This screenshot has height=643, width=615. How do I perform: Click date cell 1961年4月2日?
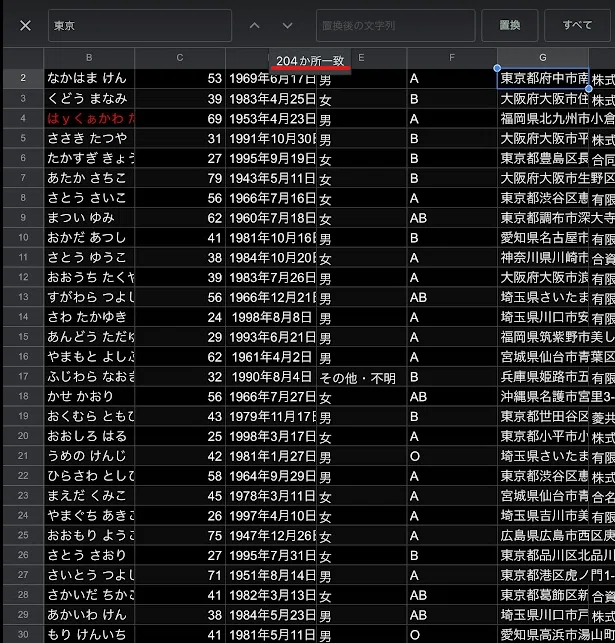[x=271, y=357]
